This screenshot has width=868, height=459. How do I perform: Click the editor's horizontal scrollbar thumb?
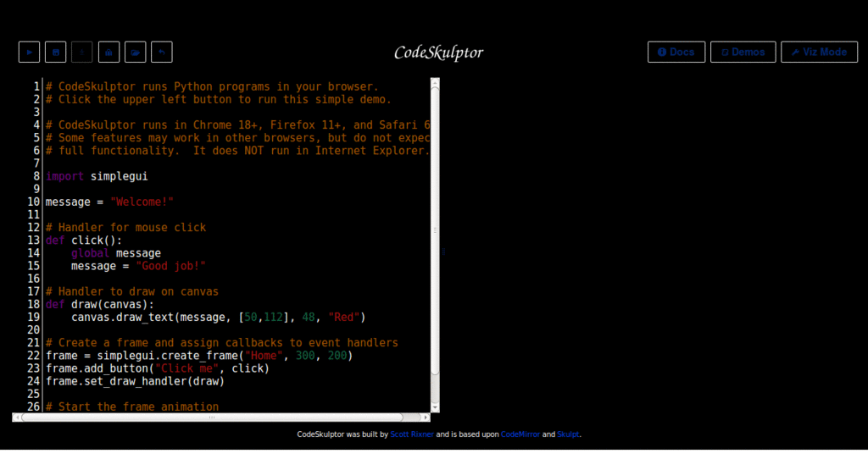212,418
